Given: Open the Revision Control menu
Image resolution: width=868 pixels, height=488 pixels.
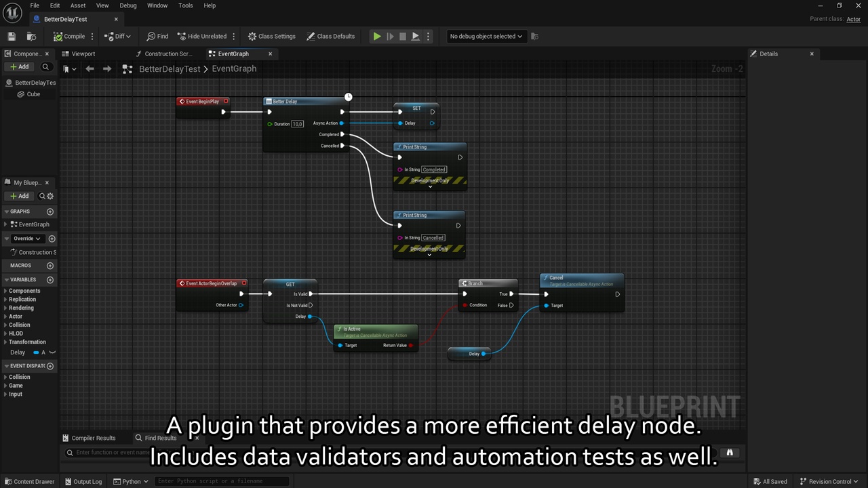Looking at the screenshot, I should pos(829,482).
